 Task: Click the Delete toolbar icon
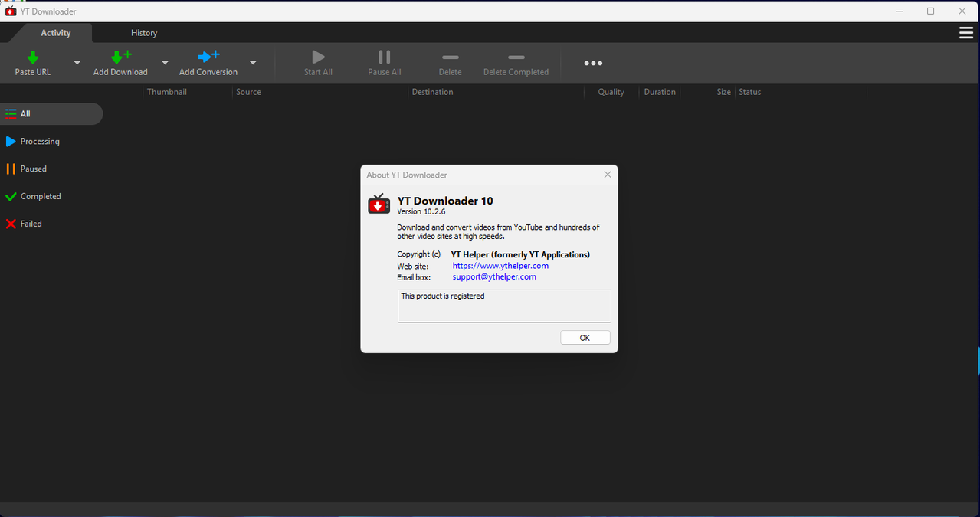pos(450,58)
